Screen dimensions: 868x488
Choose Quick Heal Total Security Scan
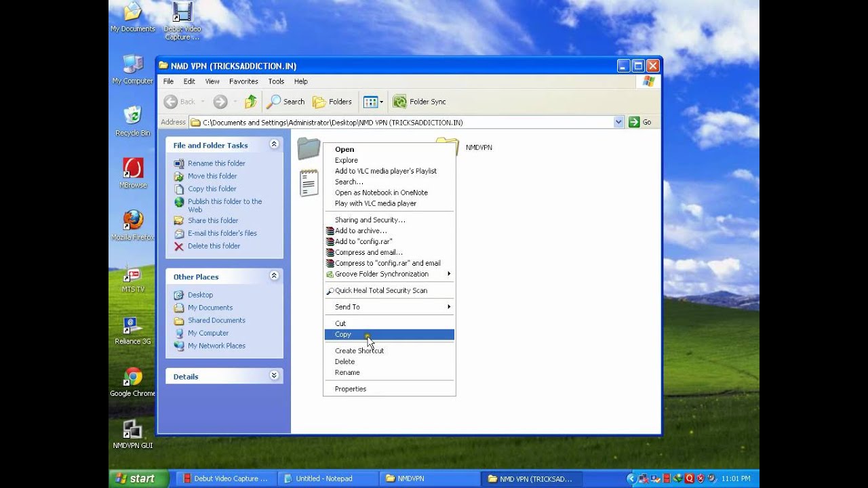389,291
